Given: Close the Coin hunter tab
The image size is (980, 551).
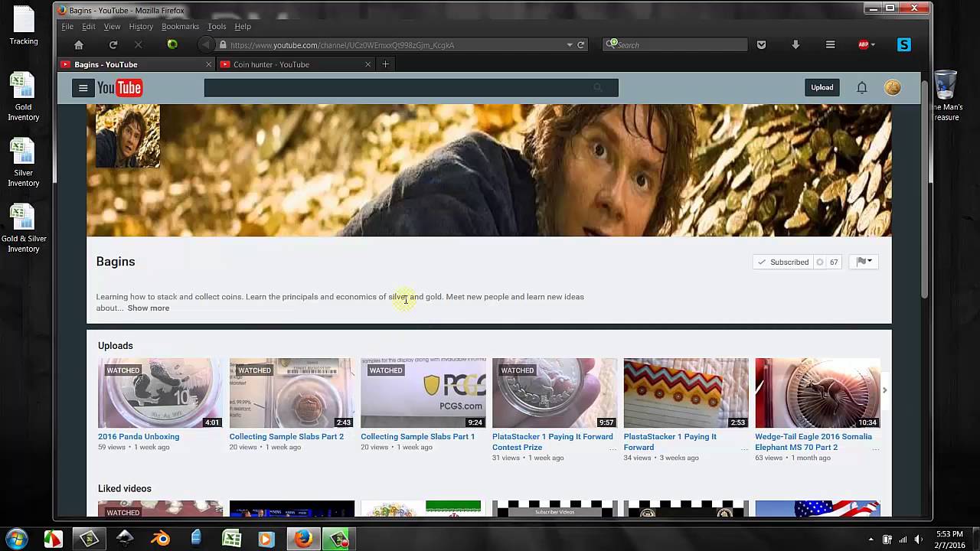Looking at the screenshot, I should point(367,64).
